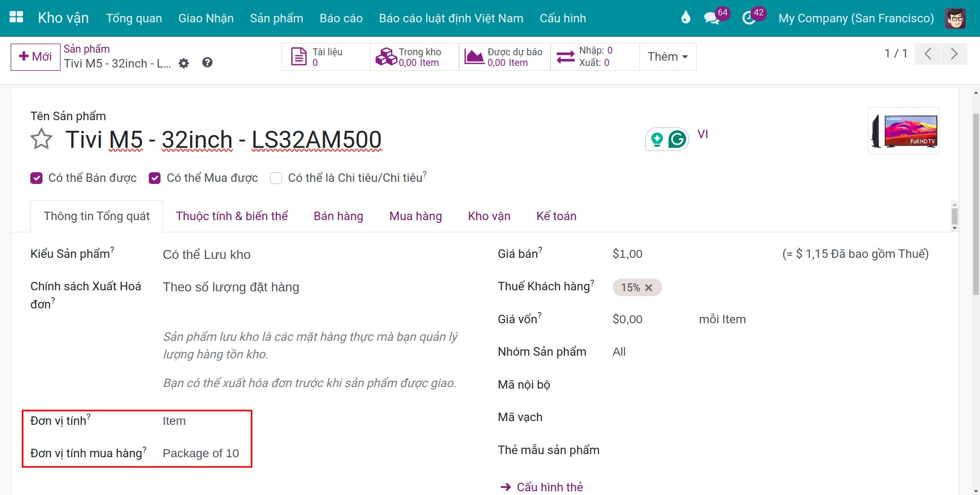Screen dimensions: 980x495
Task: Switch to the Mua hàng tab
Action: click(x=416, y=216)
